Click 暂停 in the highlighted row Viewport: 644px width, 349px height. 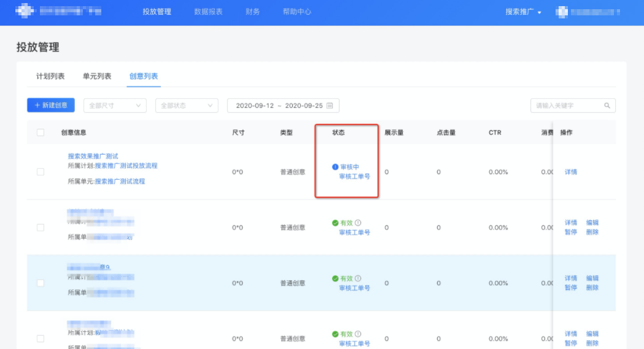tap(571, 288)
